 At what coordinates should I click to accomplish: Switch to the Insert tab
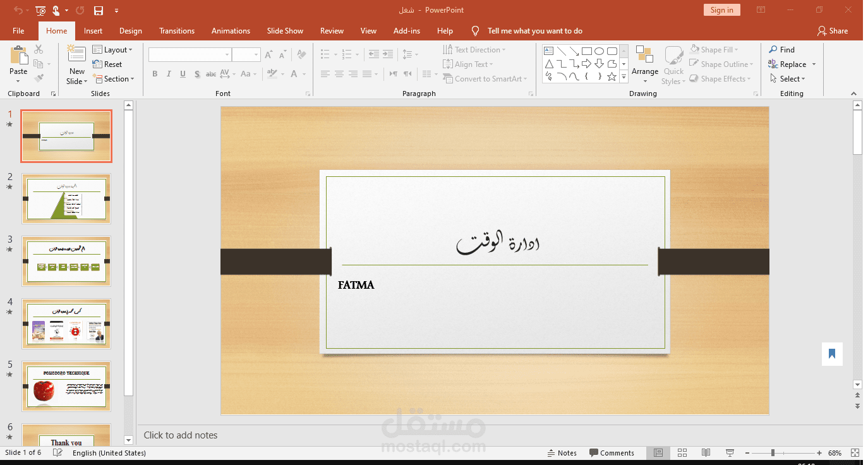(x=93, y=30)
